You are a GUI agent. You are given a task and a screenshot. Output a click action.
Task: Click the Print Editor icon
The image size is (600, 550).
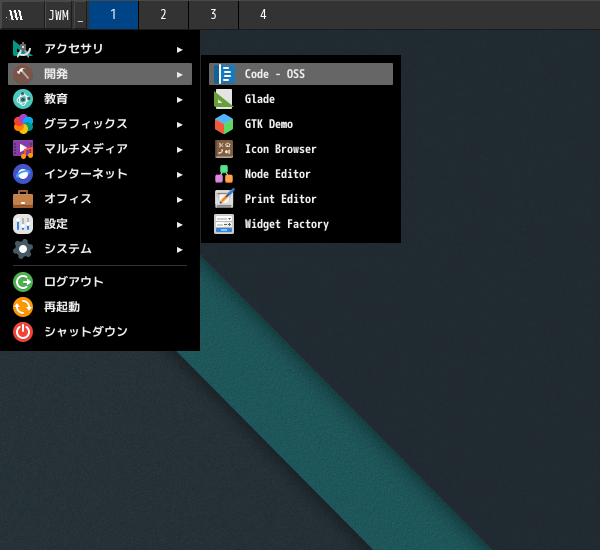pyautogui.click(x=224, y=199)
